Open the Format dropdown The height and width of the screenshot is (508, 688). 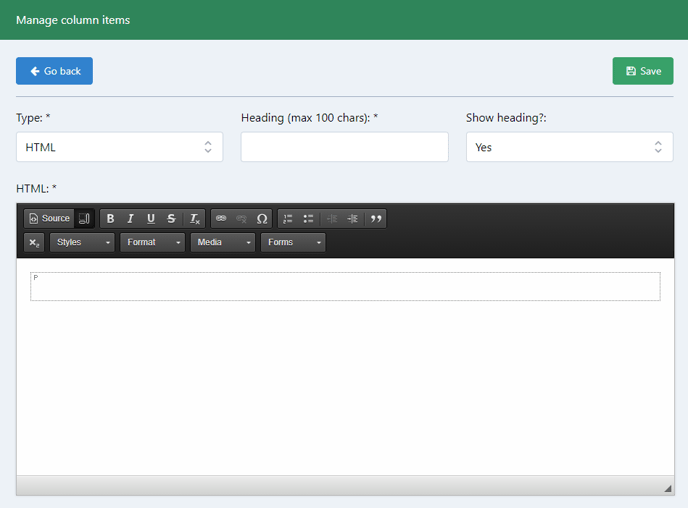point(153,243)
